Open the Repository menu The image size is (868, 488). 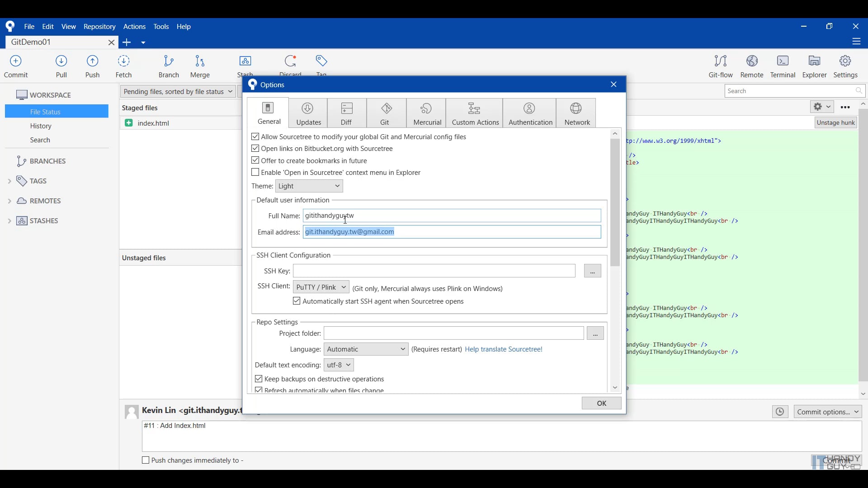(100, 27)
